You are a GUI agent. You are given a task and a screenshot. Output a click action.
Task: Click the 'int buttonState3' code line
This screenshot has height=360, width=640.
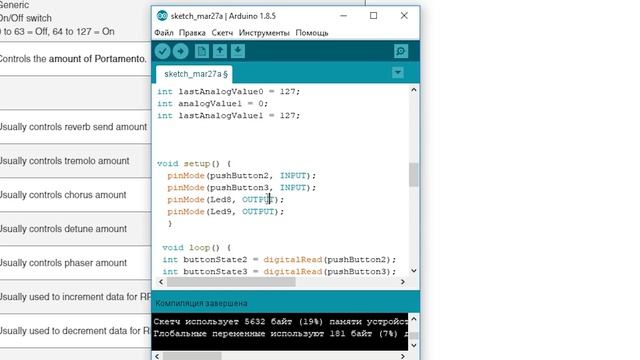(x=279, y=271)
